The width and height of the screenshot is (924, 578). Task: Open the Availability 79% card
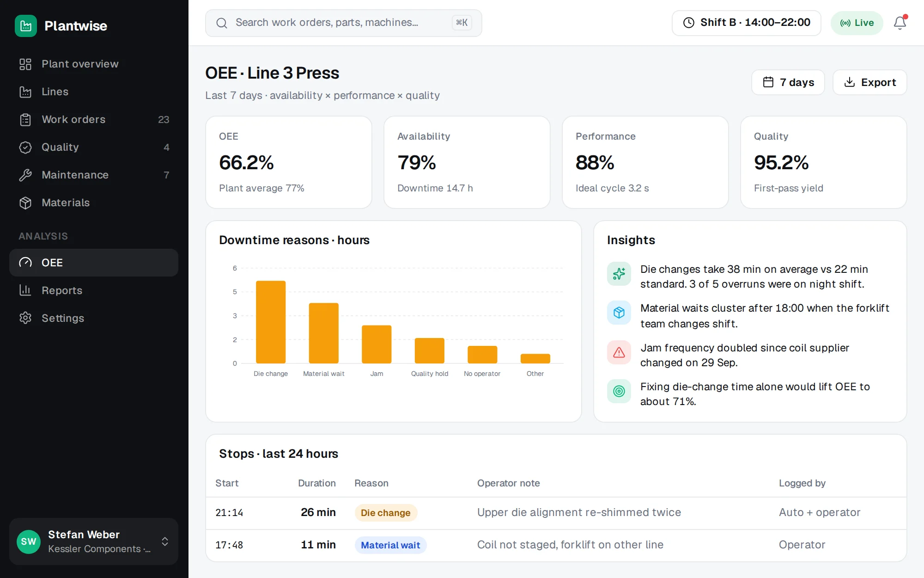click(467, 162)
